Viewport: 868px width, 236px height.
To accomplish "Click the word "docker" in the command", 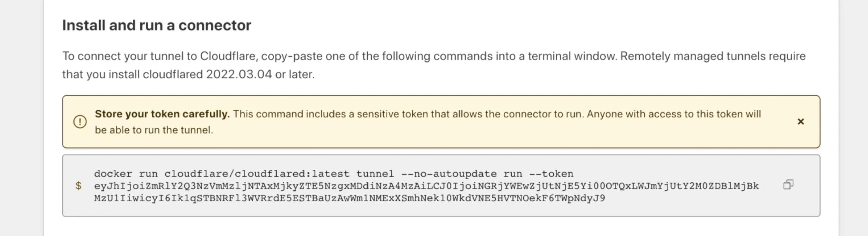I will click(x=113, y=174).
